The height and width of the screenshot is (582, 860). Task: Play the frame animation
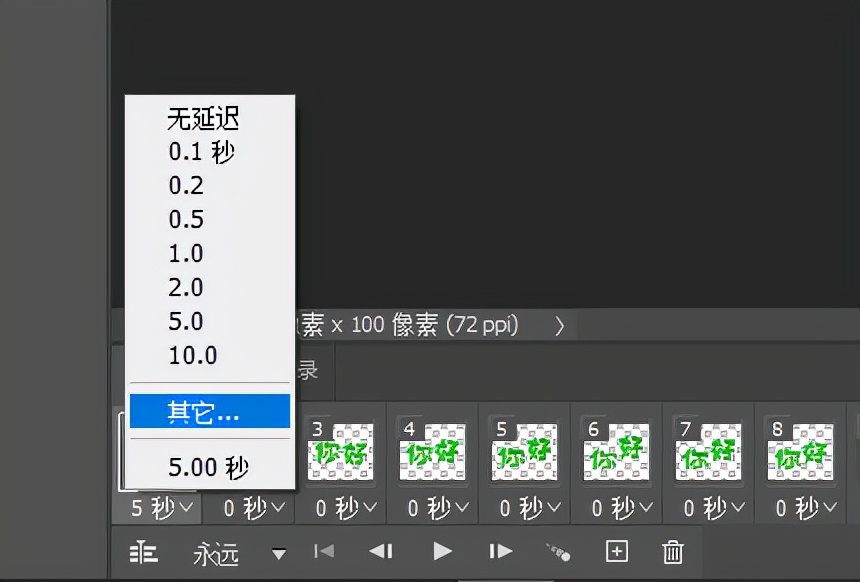pyautogui.click(x=442, y=552)
